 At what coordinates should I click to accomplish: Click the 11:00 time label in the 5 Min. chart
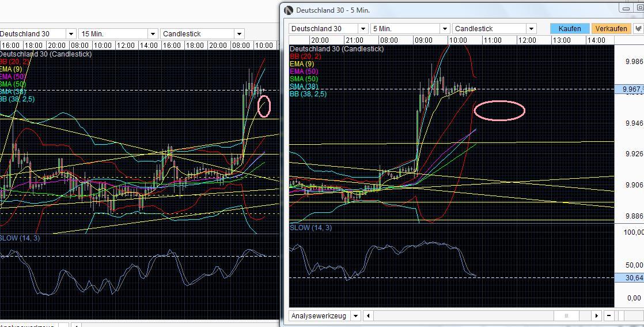492,40
